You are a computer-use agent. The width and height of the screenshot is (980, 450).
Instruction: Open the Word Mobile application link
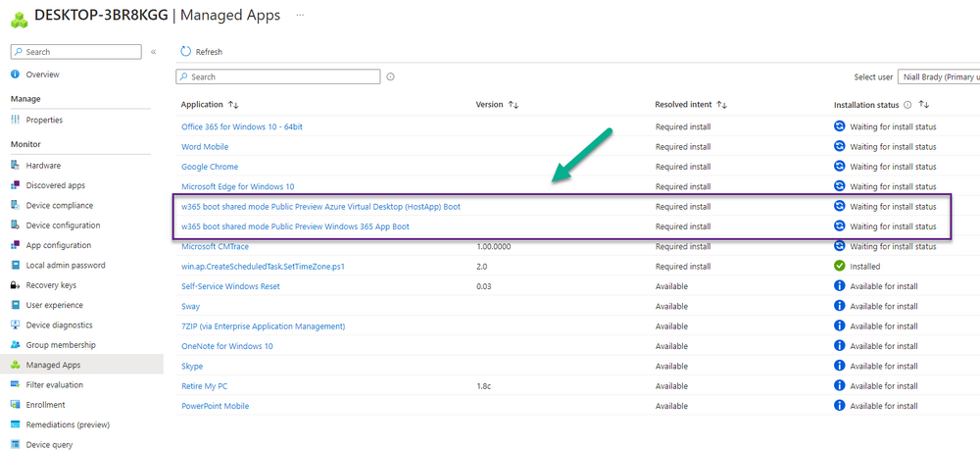(205, 147)
